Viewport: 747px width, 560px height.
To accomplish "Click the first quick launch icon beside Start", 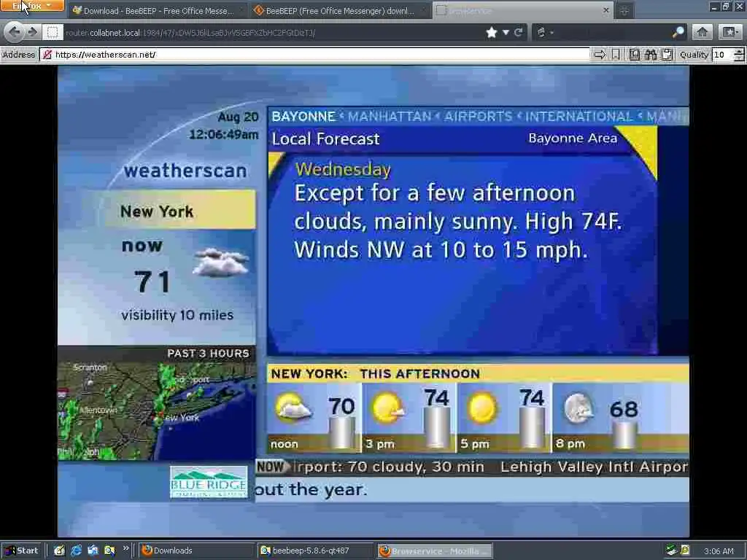I will (59, 551).
